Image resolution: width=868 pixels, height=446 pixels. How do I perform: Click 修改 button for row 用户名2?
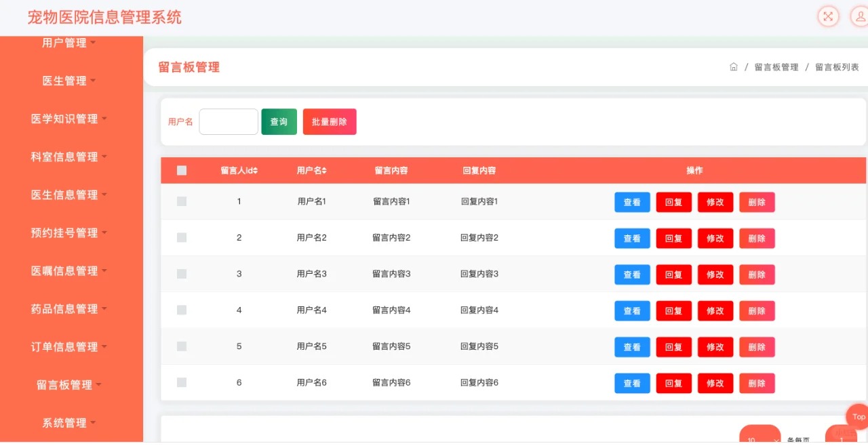click(x=715, y=238)
